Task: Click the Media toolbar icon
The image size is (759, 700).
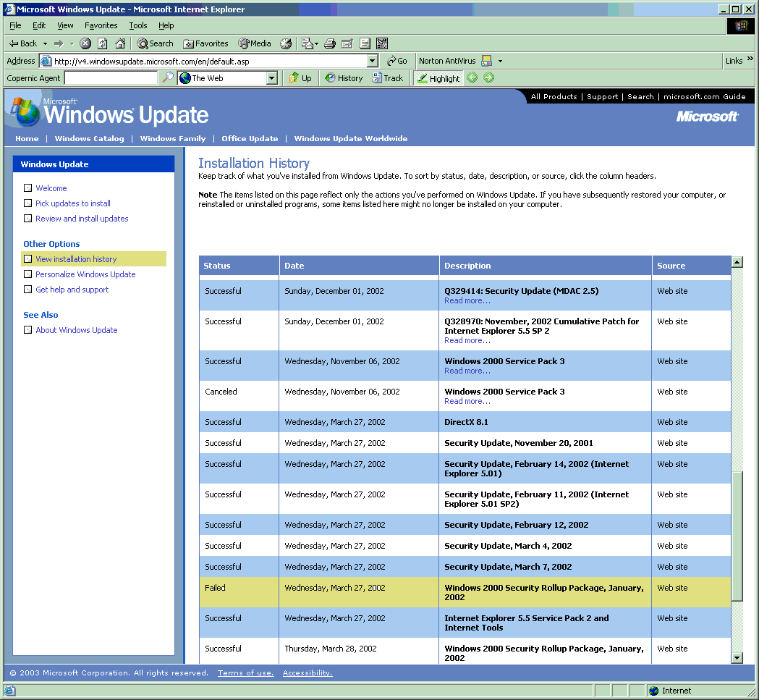Action: point(253,43)
